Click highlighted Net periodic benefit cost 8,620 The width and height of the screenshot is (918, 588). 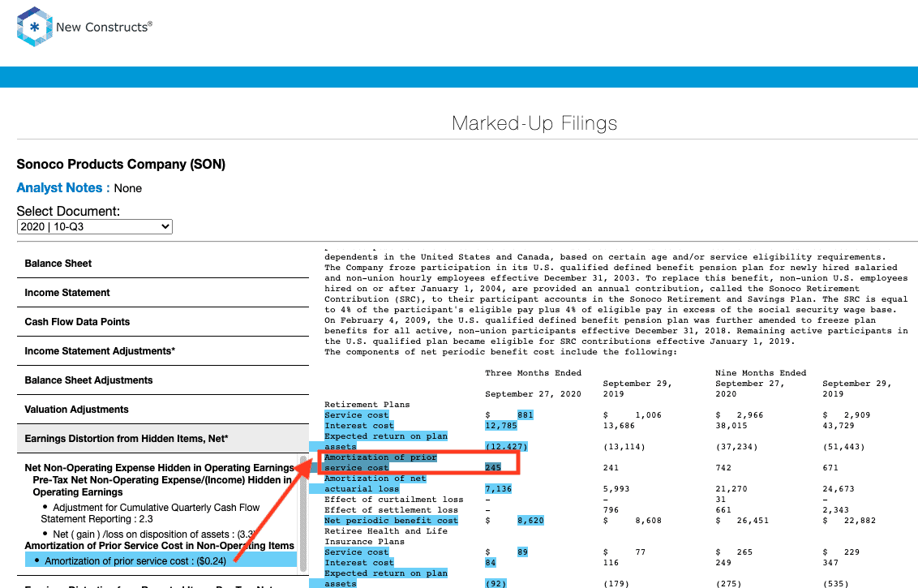point(530,521)
